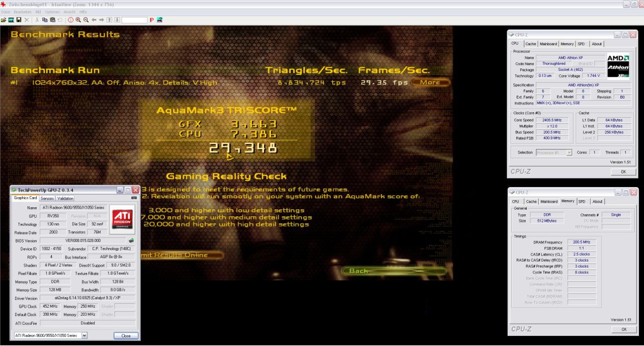
Task: Open the Ansicht menu
Action: click(x=69, y=12)
